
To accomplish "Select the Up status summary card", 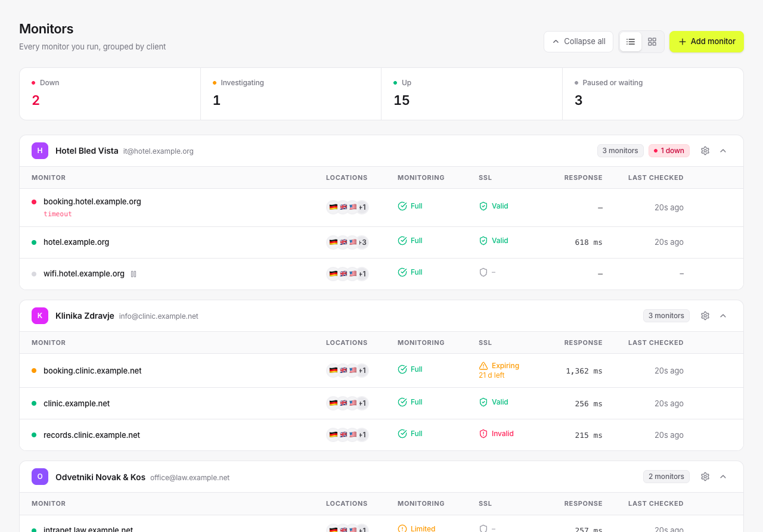I will (x=472, y=94).
